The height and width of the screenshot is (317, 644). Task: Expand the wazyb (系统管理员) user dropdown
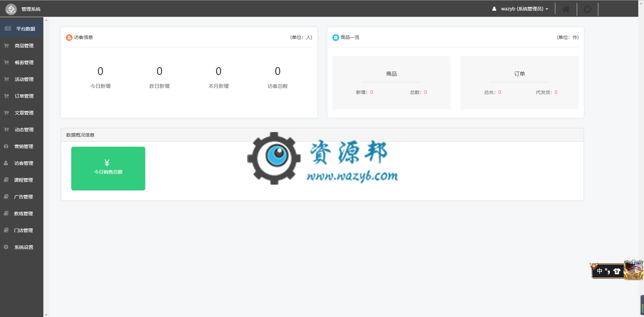click(x=524, y=9)
